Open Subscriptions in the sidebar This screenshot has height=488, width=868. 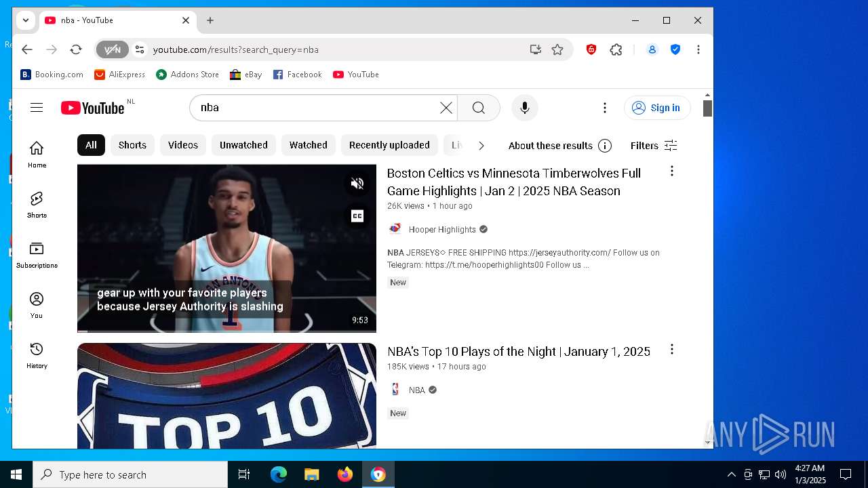point(37,255)
